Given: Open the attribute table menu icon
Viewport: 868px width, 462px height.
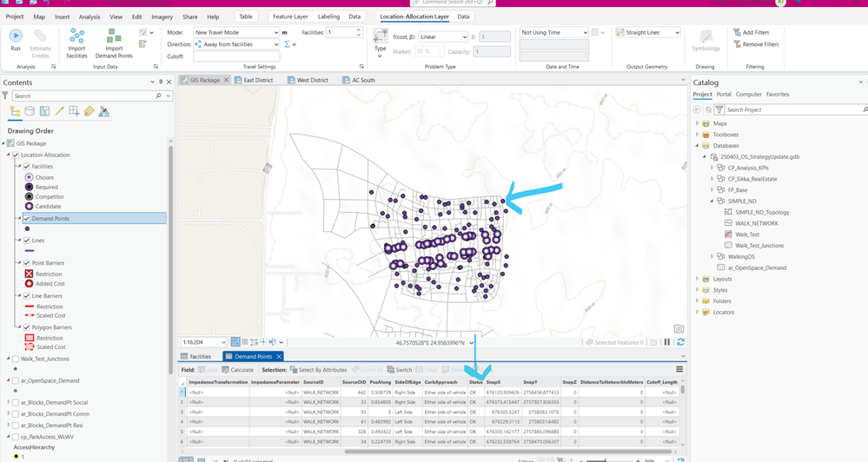Looking at the screenshot, I should tap(679, 370).
